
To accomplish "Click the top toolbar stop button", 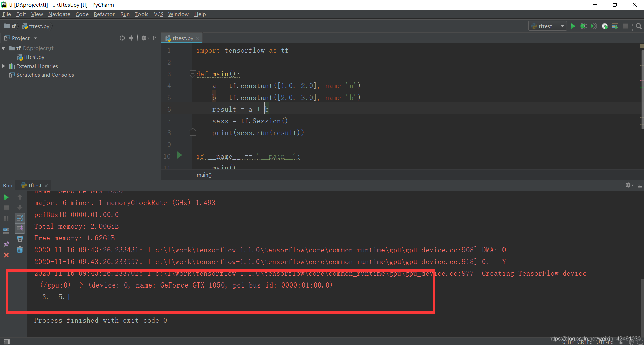I will point(626,26).
